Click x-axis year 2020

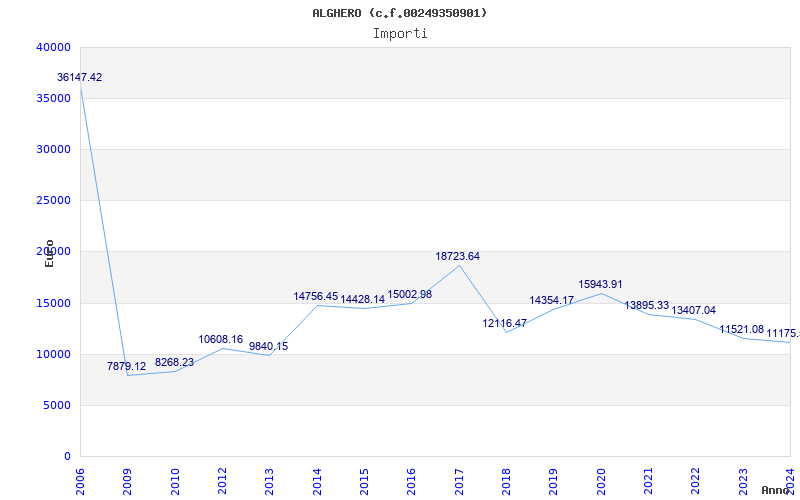[601, 481]
